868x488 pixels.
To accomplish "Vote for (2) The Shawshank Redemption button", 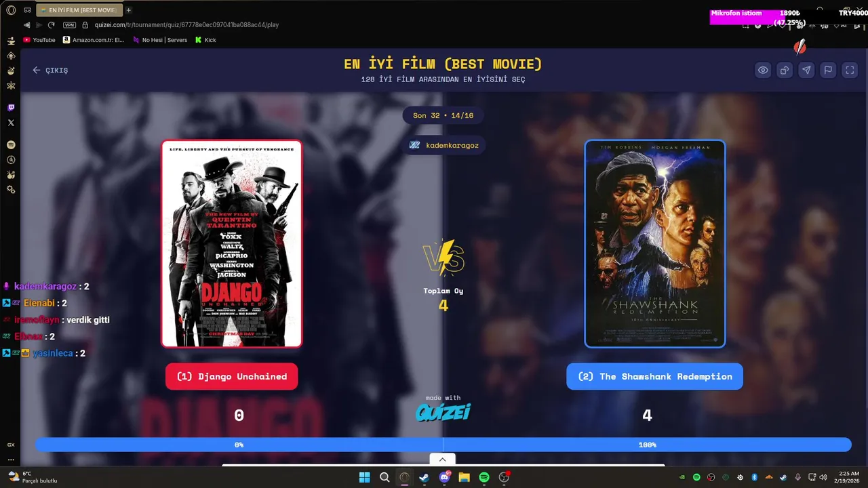I will click(654, 376).
